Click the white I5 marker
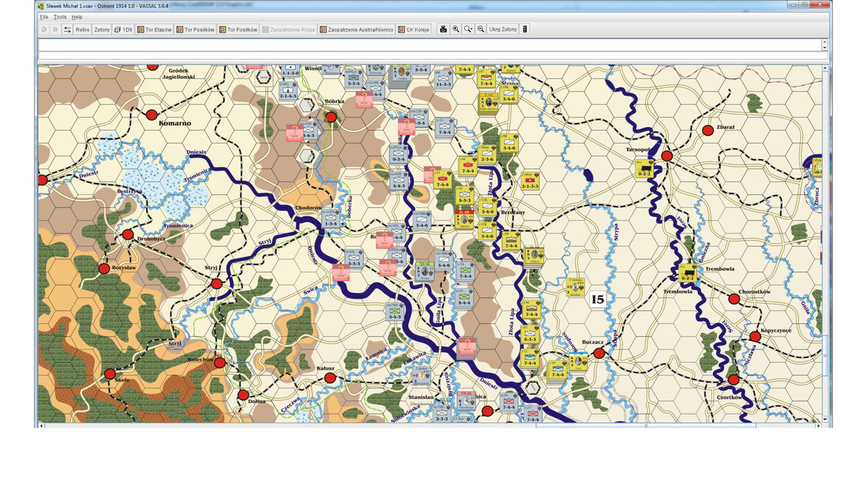 tap(597, 298)
